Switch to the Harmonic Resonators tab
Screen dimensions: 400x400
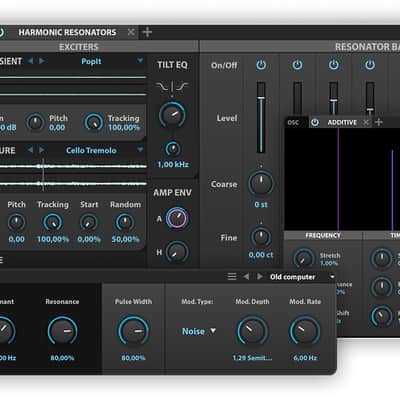pos(67,32)
